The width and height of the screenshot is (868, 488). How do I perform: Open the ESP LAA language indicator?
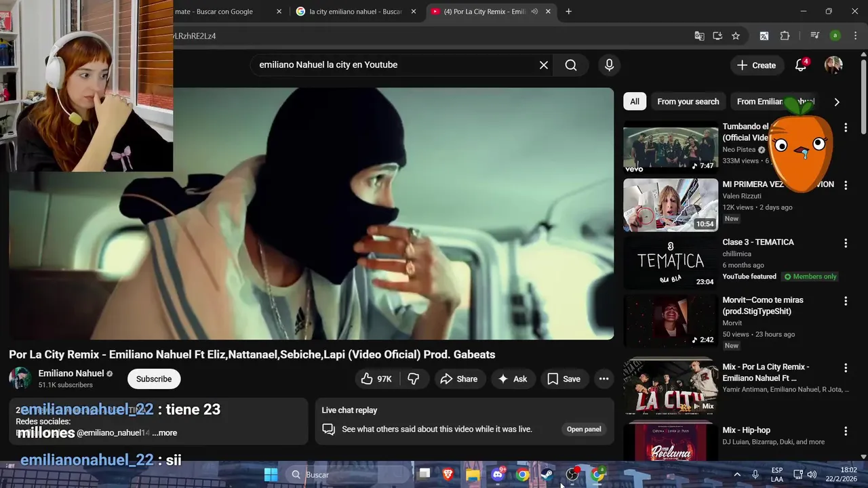777,474
